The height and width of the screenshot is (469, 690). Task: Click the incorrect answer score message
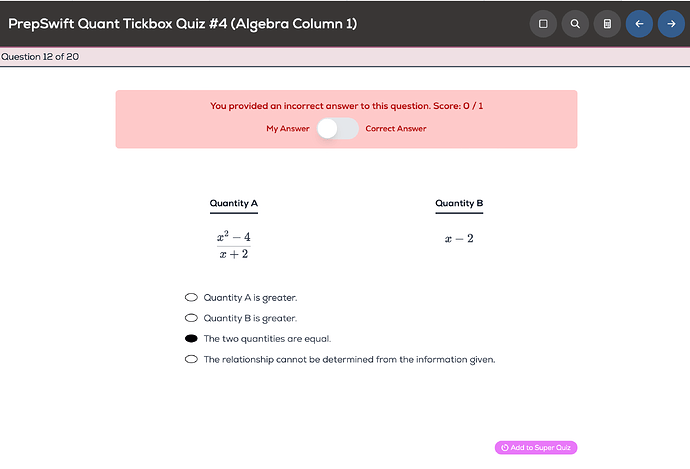[346, 105]
